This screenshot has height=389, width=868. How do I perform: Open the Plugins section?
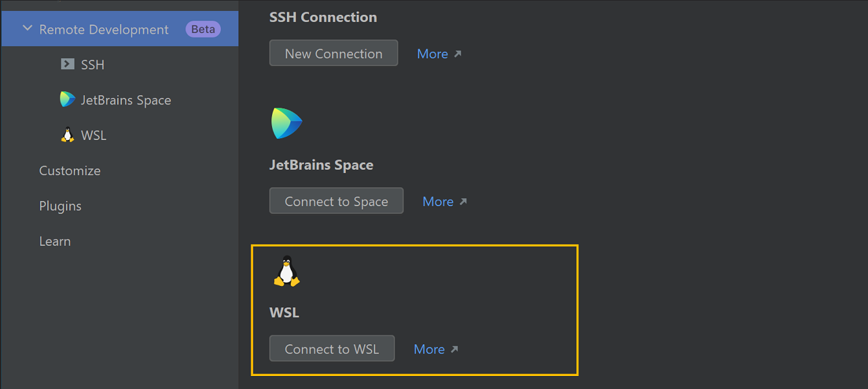[60, 206]
